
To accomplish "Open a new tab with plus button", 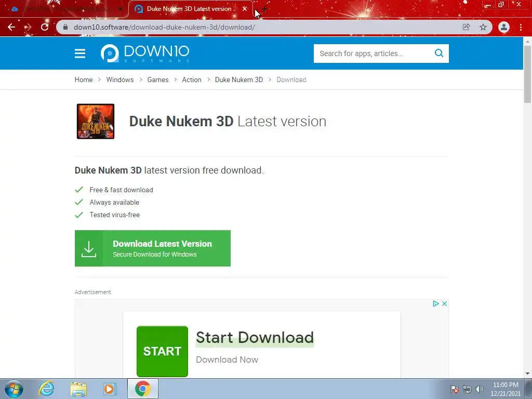I will tap(264, 9).
